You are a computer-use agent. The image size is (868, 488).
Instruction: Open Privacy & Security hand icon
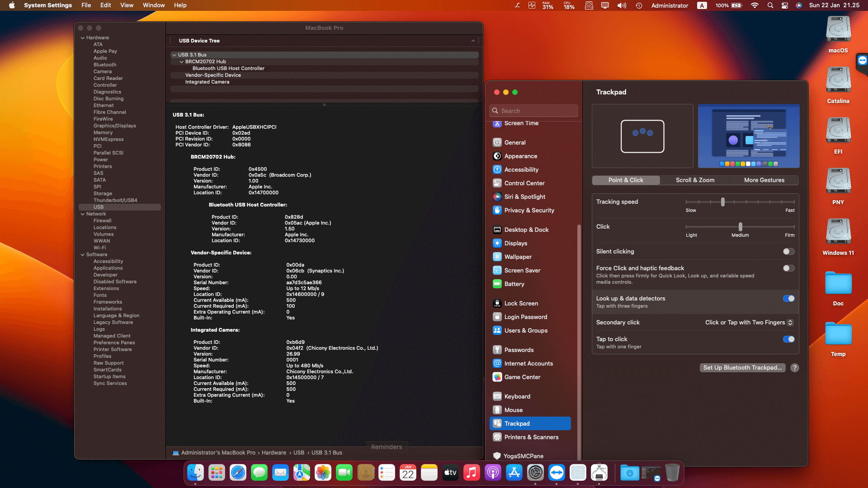(497, 210)
